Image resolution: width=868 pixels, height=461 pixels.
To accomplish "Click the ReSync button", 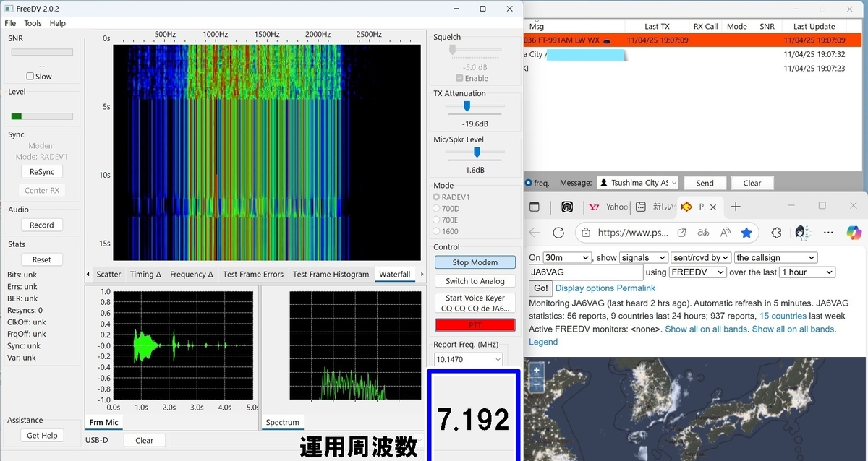I will [41, 172].
